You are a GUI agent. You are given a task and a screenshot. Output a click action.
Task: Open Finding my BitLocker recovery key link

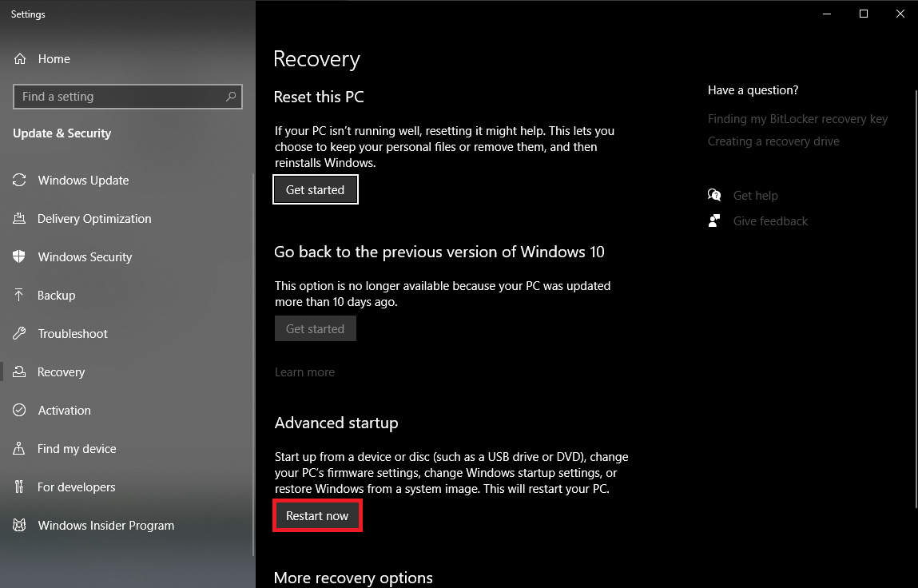pos(797,119)
